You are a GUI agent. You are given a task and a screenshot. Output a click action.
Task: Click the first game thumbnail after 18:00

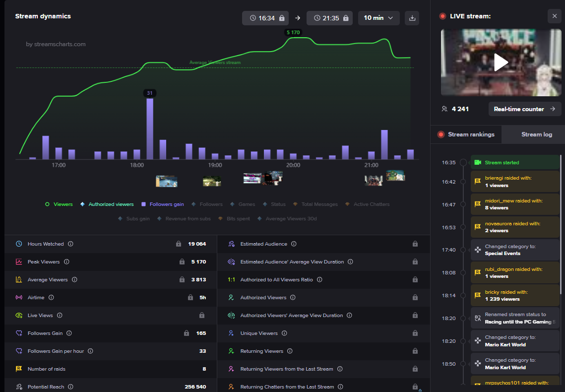click(x=167, y=181)
